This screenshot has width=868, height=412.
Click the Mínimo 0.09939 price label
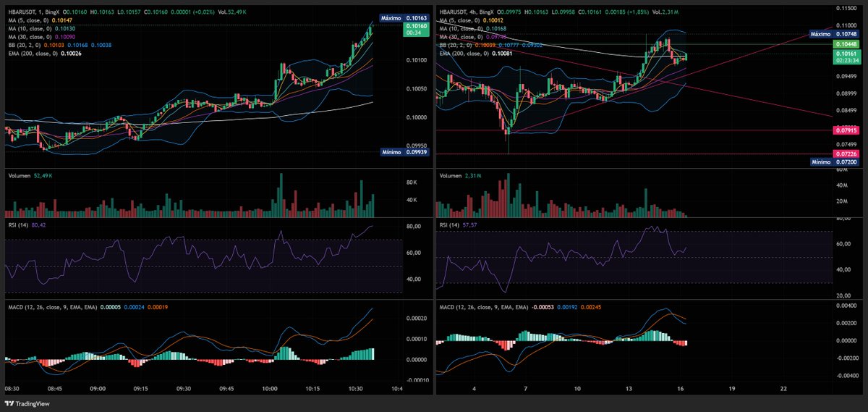pos(404,151)
